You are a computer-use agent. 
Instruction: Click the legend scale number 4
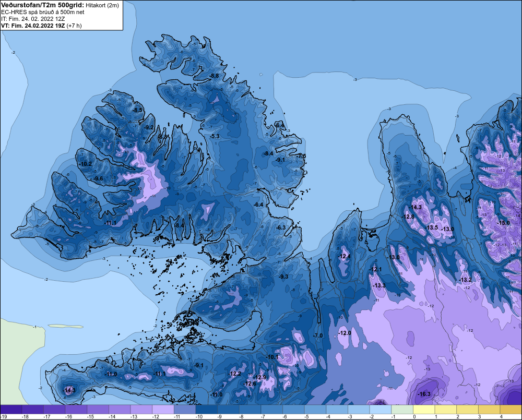501,417
